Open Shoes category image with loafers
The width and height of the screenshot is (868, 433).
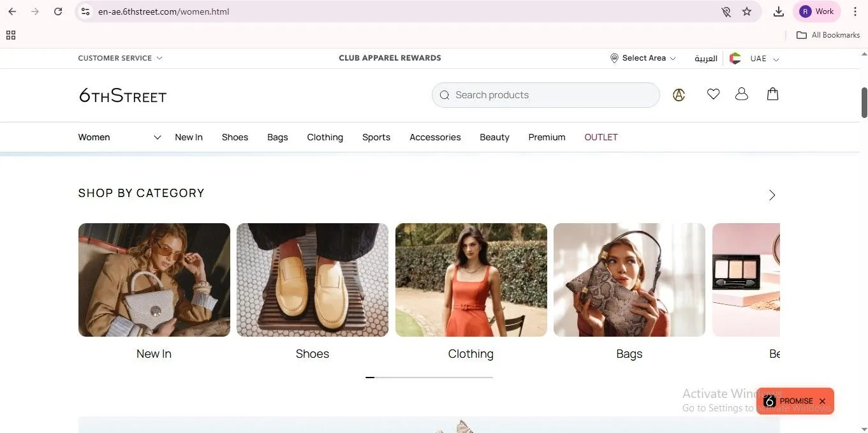click(x=313, y=280)
